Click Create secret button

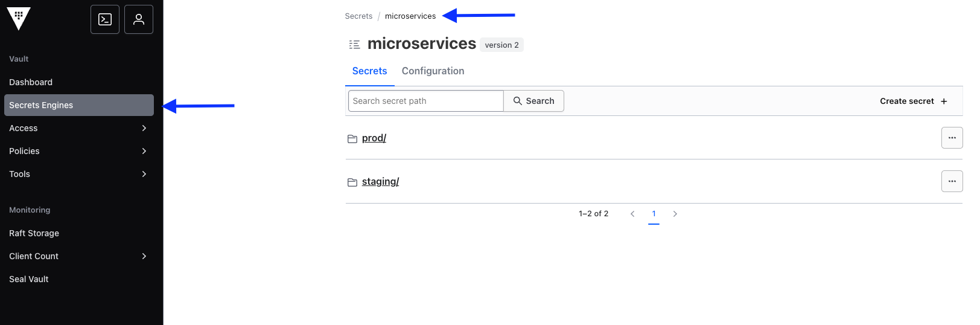(x=913, y=101)
